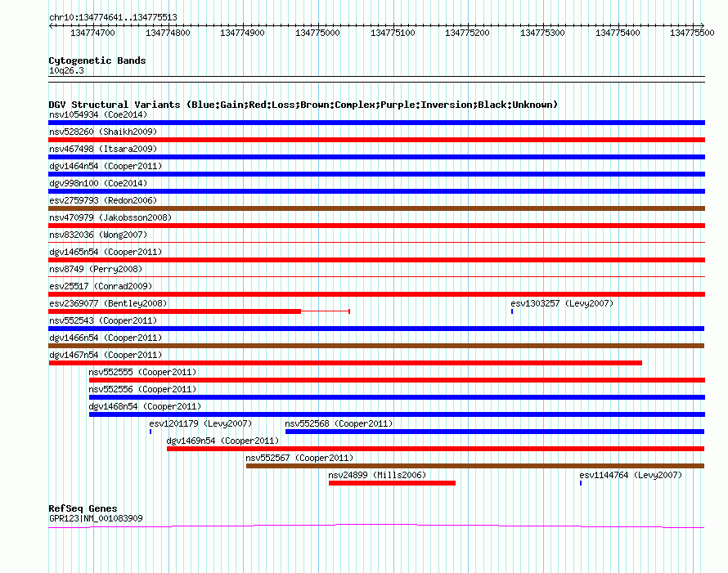Select the dgv1469n54 (Cooper2011) label
The height and width of the screenshot is (573, 728).
pos(222,441)
